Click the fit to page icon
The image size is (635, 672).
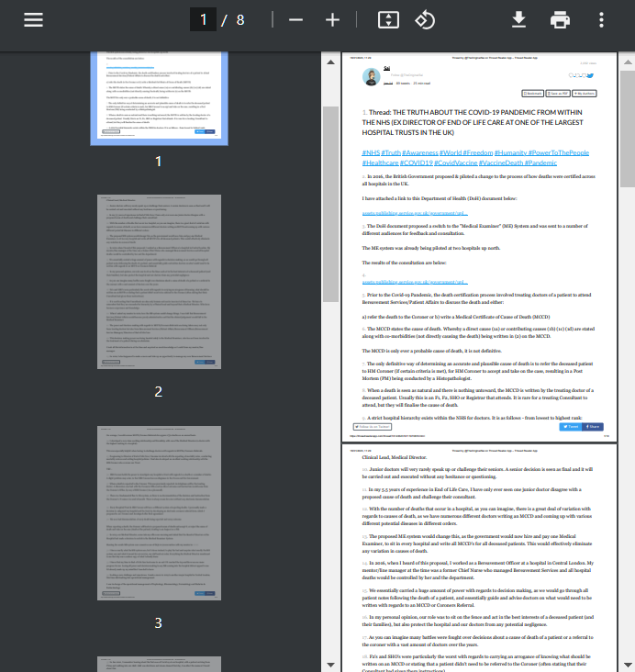click(388, 19)
